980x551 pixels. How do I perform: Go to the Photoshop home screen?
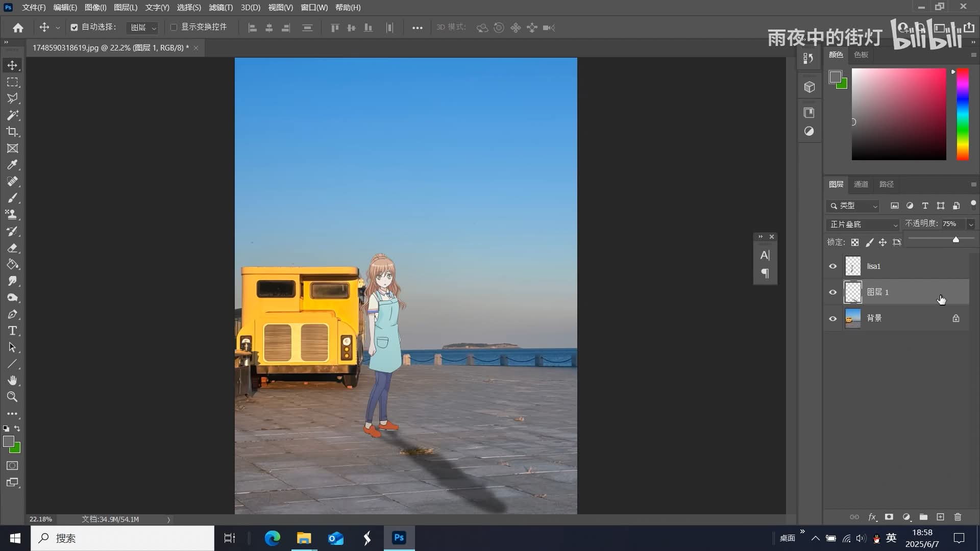coord(18,28)
